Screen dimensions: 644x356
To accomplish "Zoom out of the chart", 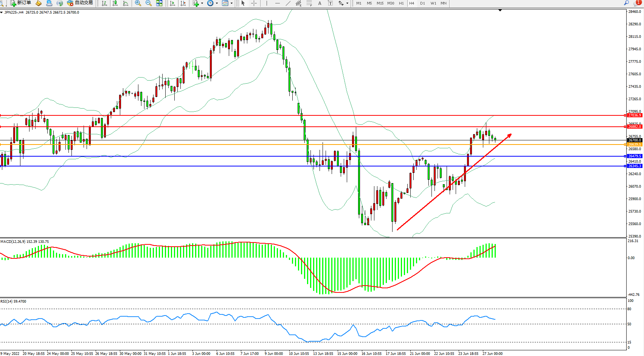I will coord(149,3).
